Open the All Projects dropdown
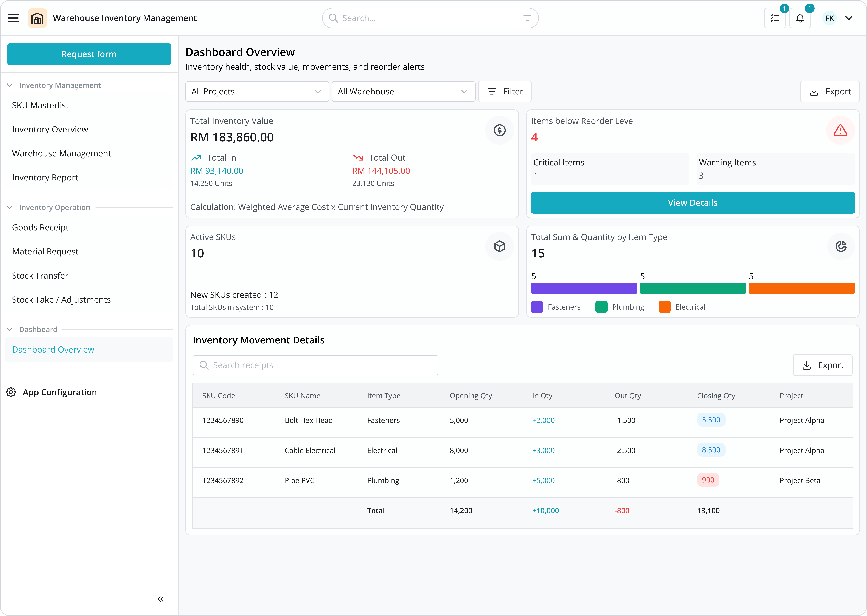Screen dimensions: 867x616 pos(257,91)
